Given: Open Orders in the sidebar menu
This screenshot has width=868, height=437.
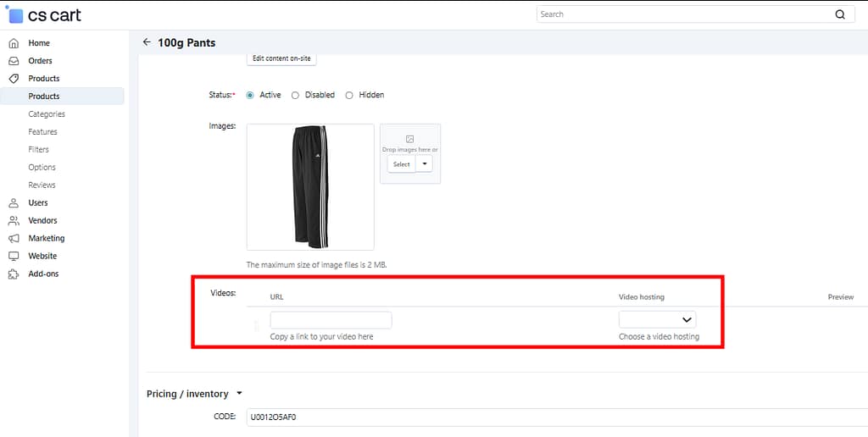Looking at the screenshot, I should [41, 61].
